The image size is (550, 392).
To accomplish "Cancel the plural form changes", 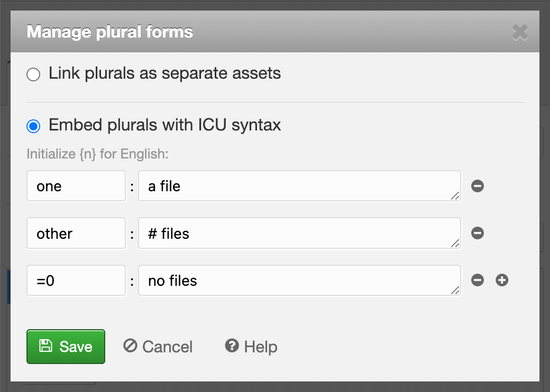I will 158,347.
